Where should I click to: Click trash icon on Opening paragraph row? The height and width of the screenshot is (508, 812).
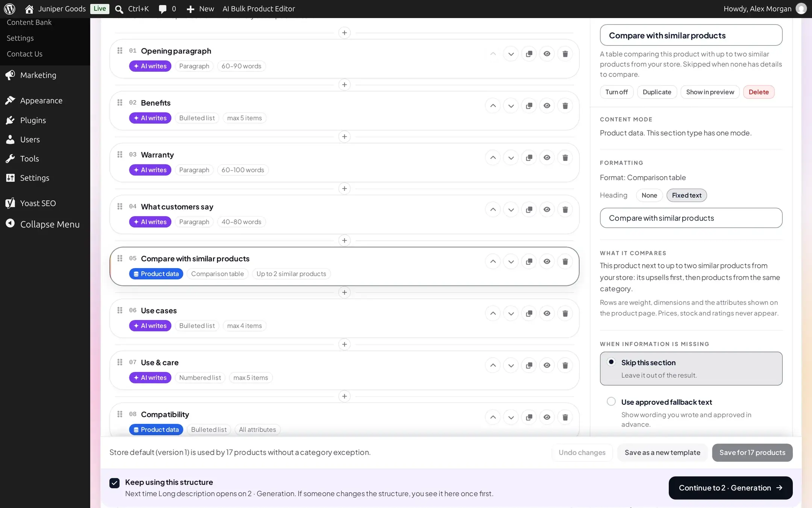tap(565, 54)
